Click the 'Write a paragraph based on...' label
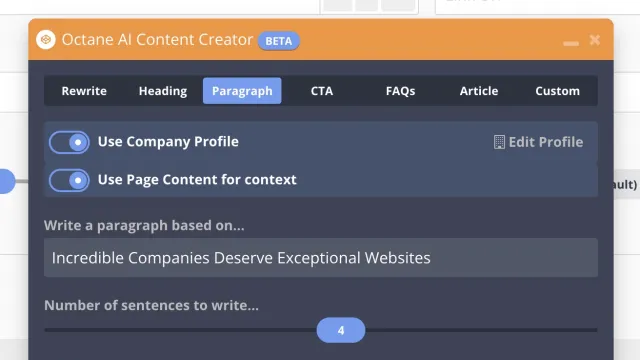Viewport: 640px width, 360px height. click(144, 225)
